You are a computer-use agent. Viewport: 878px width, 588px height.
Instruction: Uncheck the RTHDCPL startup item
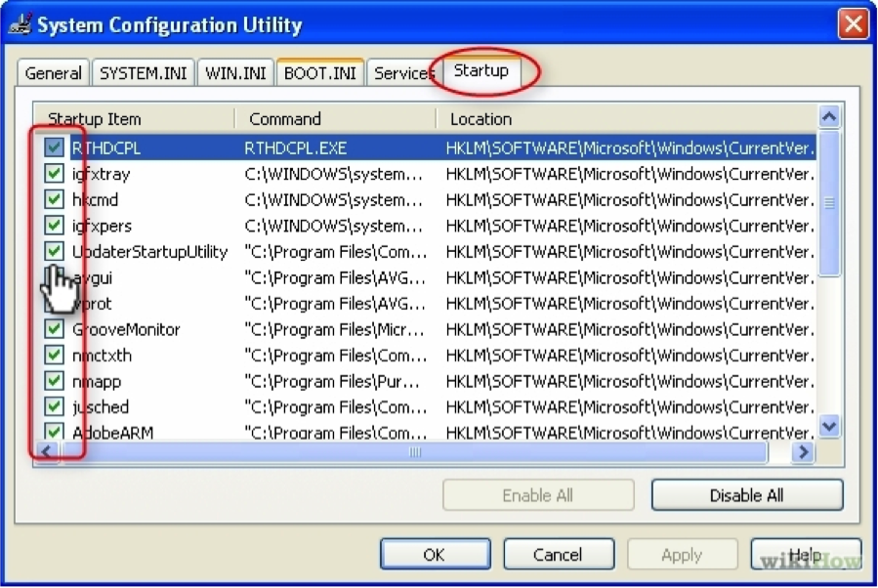click(x=54, y=147)
